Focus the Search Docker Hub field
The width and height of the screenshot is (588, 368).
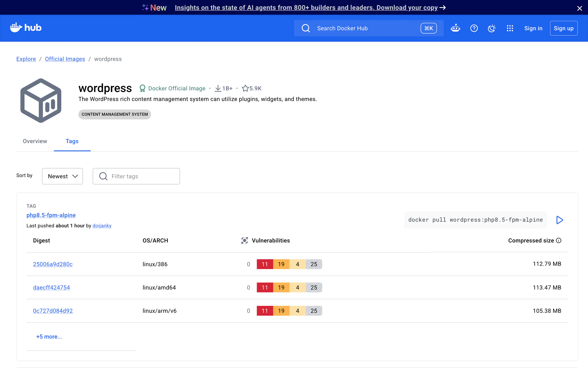pyautogui.click(x=369, y=28)
